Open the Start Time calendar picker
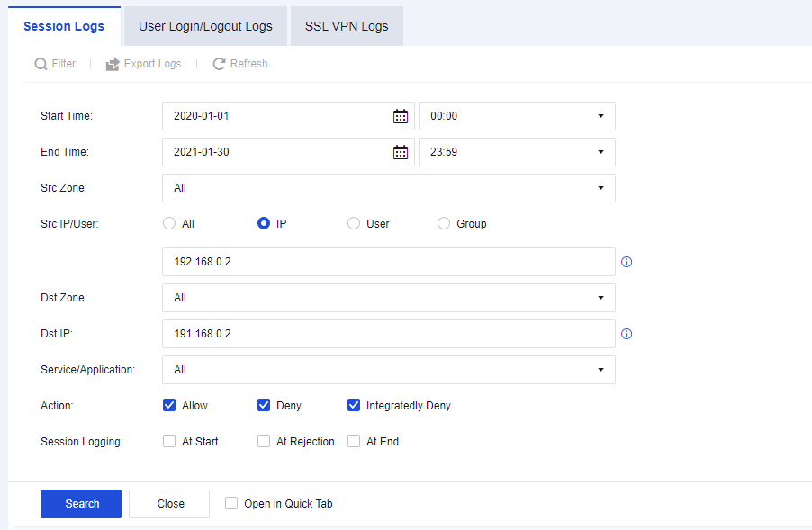The width and height of the screenshot is (812, 530). tap(401, 116)
